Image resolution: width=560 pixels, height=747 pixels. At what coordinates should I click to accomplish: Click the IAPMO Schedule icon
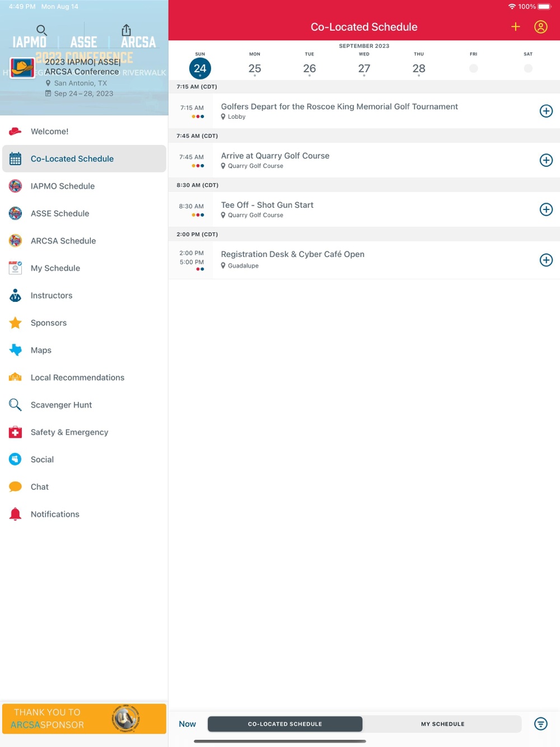16,186
